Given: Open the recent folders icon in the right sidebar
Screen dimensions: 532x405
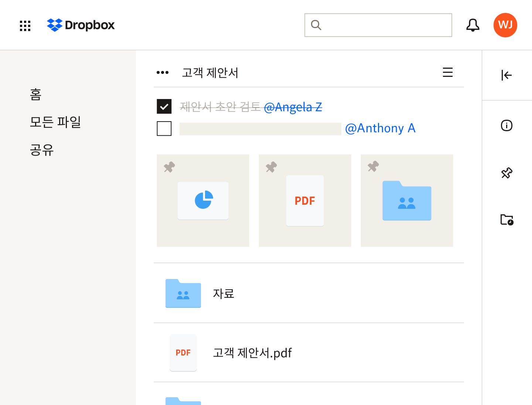Looking at the screenshot, I should tap(507, 219).
